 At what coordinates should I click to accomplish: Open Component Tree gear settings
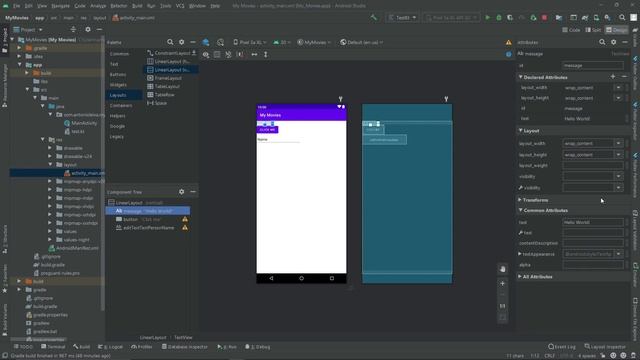tap(182, 191)
